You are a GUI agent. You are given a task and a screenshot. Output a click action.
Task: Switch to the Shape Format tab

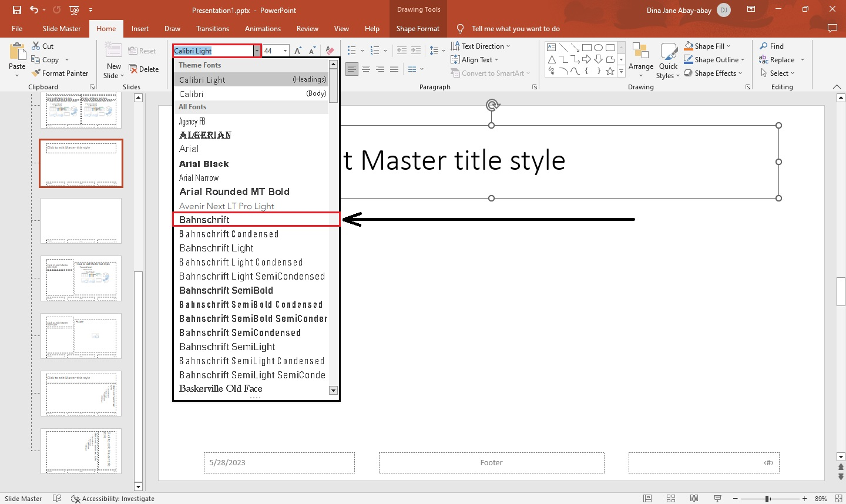tap(418, 28)
